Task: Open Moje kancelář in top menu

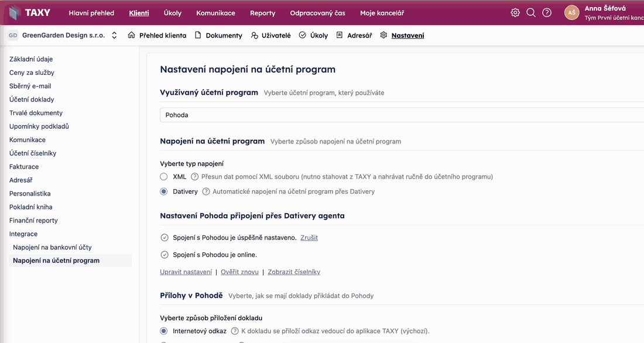Action: 382,13
